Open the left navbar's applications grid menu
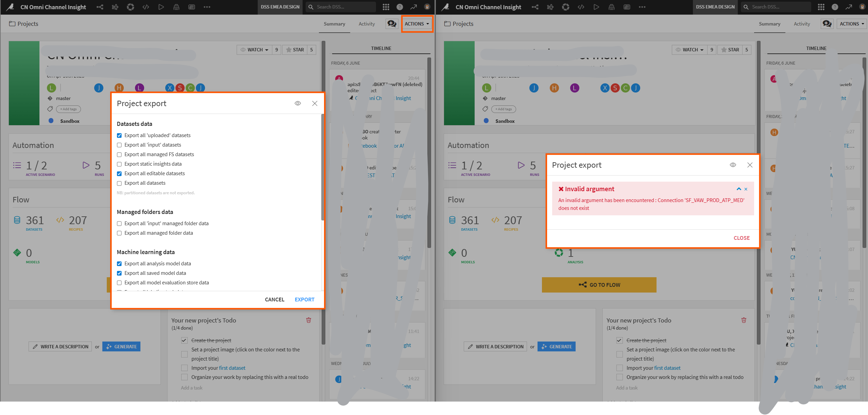Screen dimensions: 868x415 (x=386, y=7)
